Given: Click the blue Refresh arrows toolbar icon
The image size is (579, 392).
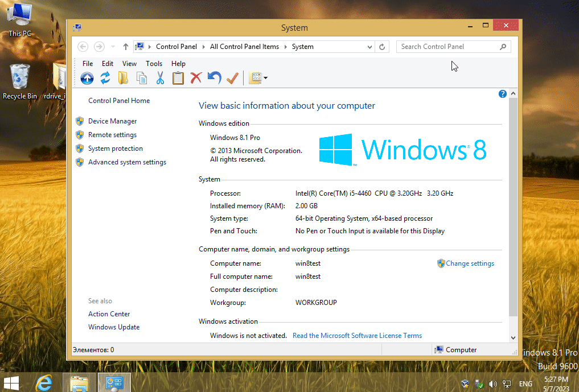Looking at the screenshot, I should [x=105, y=78].
